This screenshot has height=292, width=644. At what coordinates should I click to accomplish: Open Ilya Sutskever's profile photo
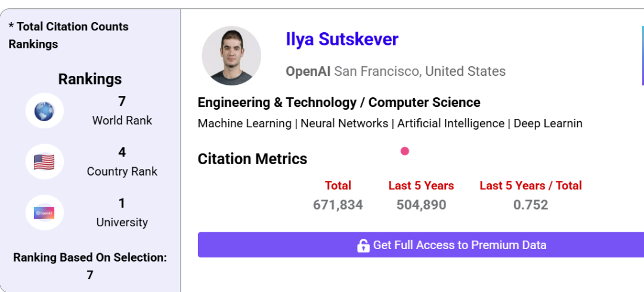[x=231, y=56]
